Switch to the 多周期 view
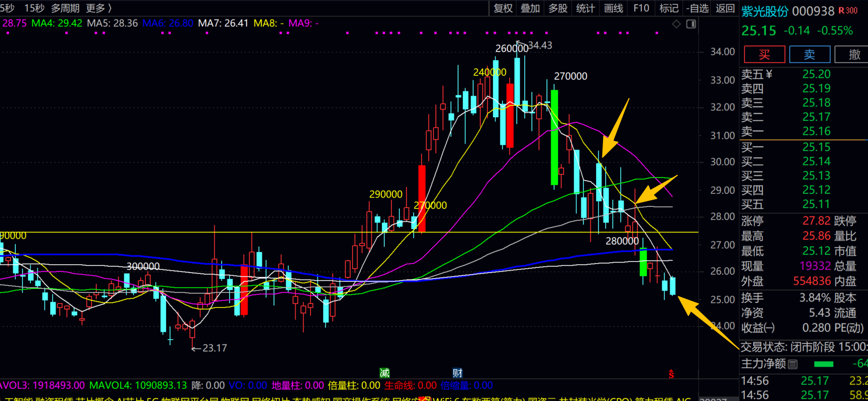Image resolution: width=868 pixels, height=401 pixels. (65, 8)
